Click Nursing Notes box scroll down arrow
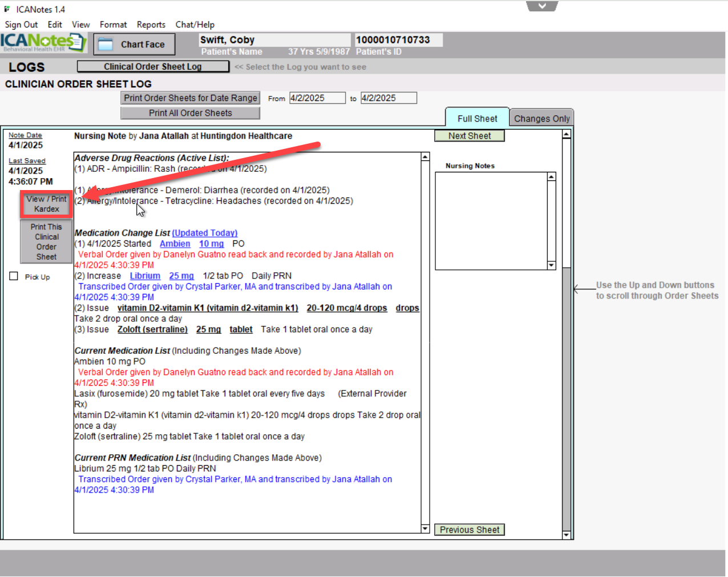Image resolution: width=728 pixels, height=577 pixels. pos(551,265)
